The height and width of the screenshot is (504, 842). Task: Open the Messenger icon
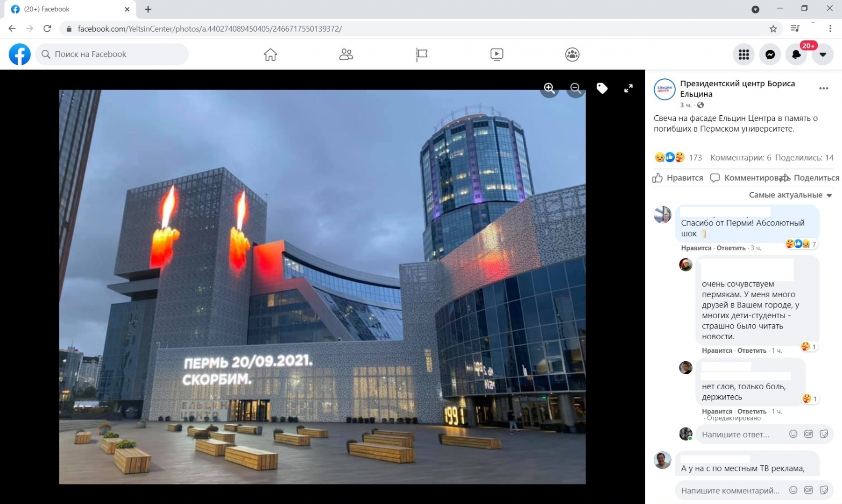click(x=770, y=55)
